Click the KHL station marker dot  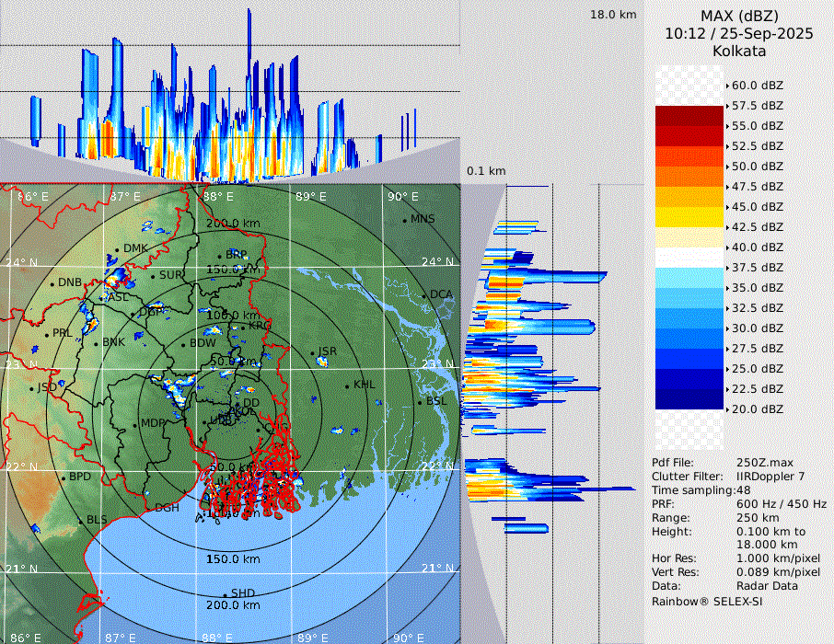(347, 385)
